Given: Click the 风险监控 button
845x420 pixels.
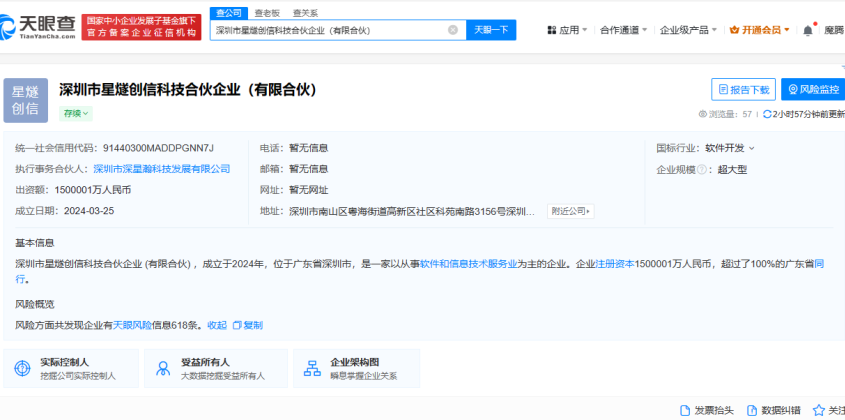Looking at the screenshot, I should click(813, 89).
